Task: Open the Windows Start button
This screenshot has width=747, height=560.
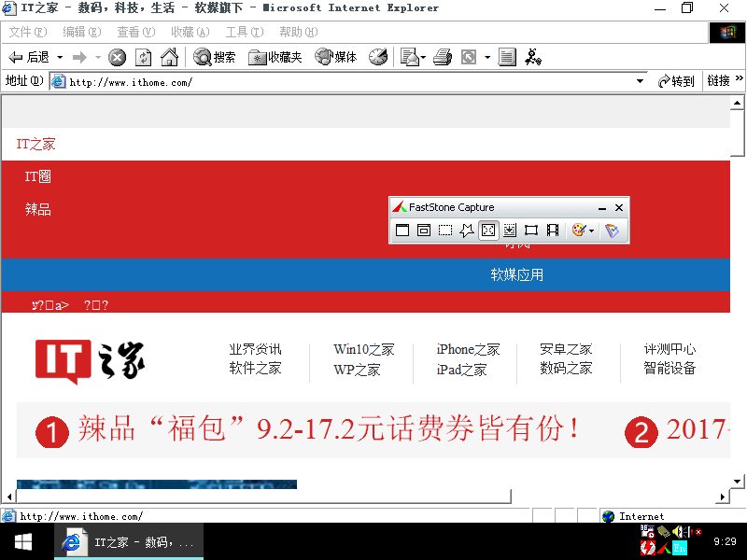Action: [x=22, y=541]
